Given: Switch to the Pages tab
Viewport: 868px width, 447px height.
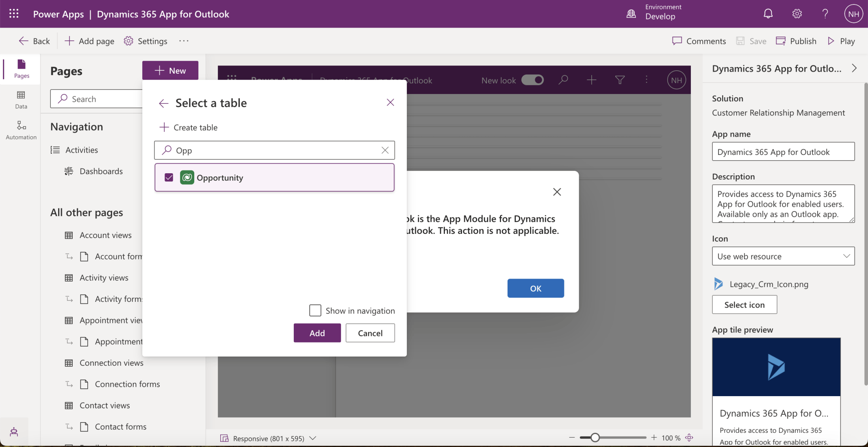Looking at the screenshot, I should [x=21, y=69].
